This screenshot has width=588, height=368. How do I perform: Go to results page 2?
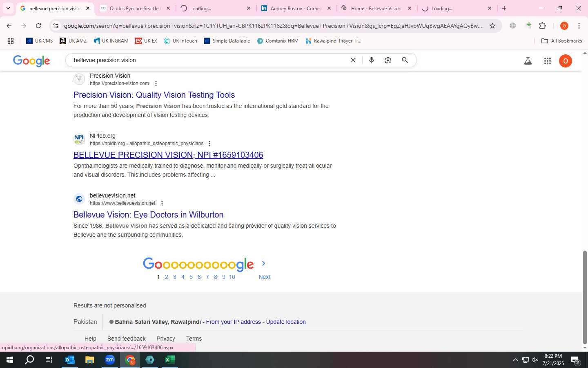click(167, 277)
